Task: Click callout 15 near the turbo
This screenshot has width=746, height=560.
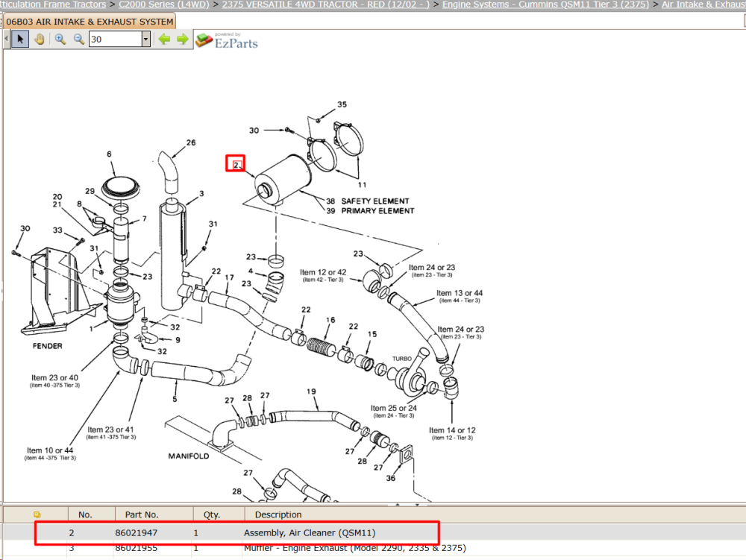Action: click(372, 334)
